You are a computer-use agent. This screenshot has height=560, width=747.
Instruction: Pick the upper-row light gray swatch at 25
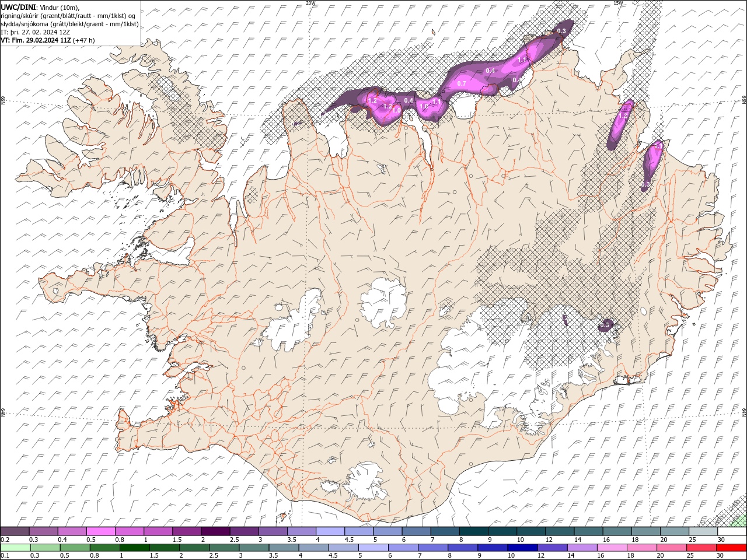[x=702, y=531]
